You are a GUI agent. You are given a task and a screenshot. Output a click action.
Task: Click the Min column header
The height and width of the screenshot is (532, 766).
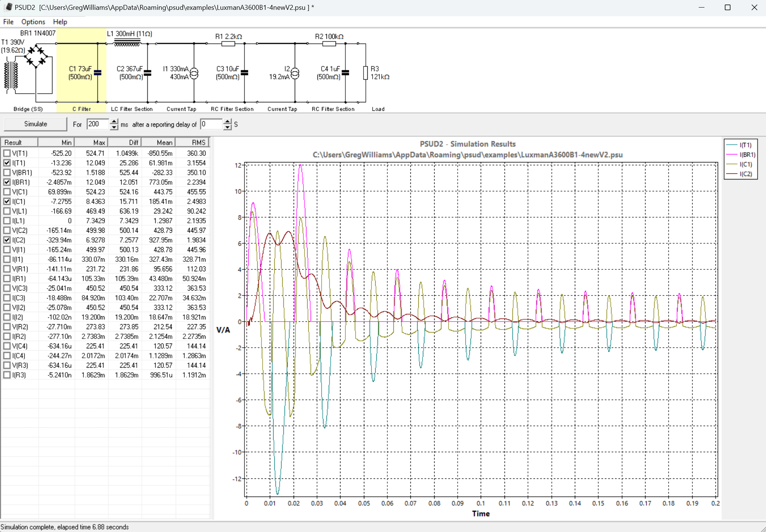coord(56,142)
